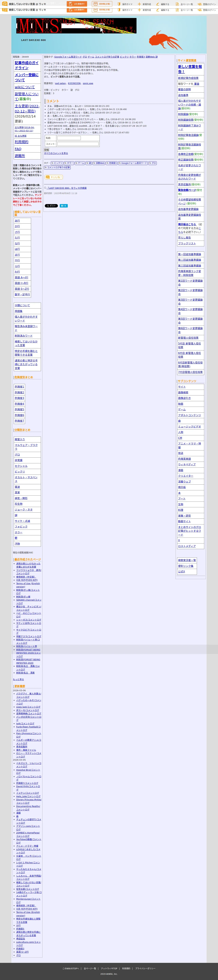Open 危険度7 in danger level list
The height and width of the screenshot is (980, 218).
pyautogui.click(x=19, y=421)
